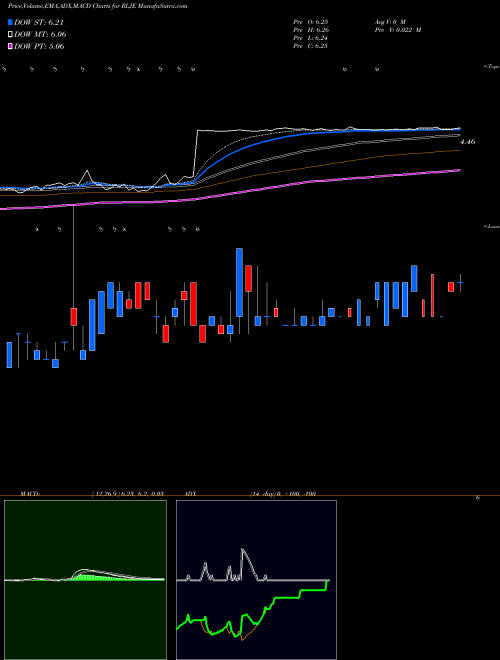Click the green MACD histogram bars

[99, 577]
